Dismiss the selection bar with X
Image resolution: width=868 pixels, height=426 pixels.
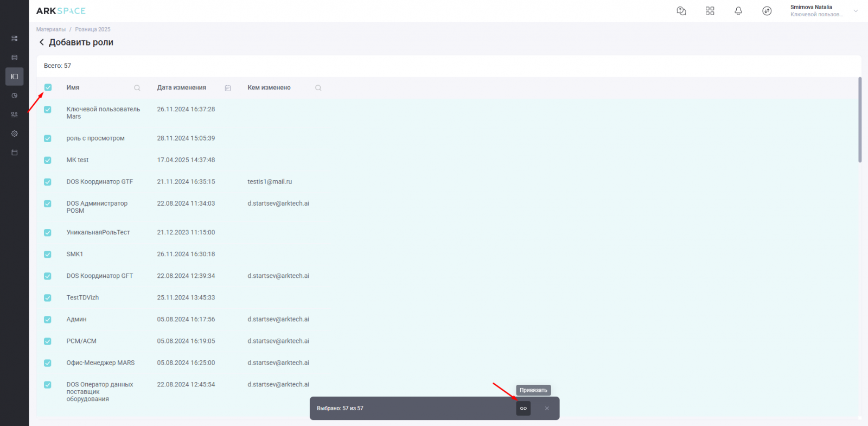(547, 408)
